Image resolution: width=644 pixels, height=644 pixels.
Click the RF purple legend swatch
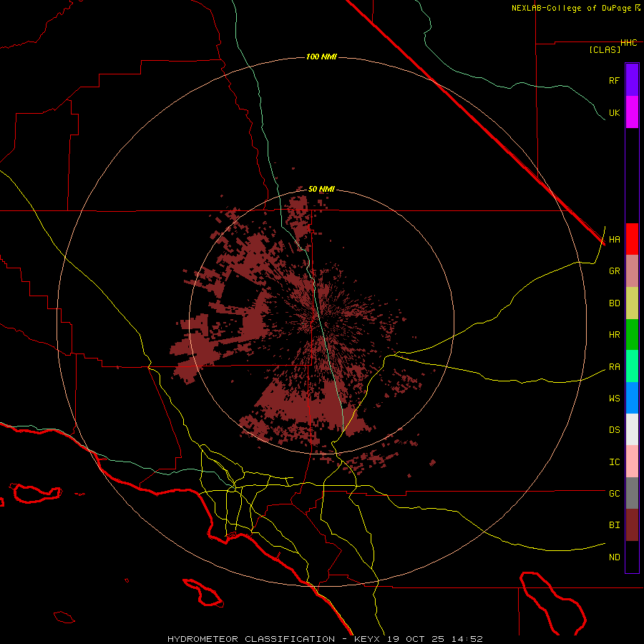pyautogui.click(x=632, y=80)
